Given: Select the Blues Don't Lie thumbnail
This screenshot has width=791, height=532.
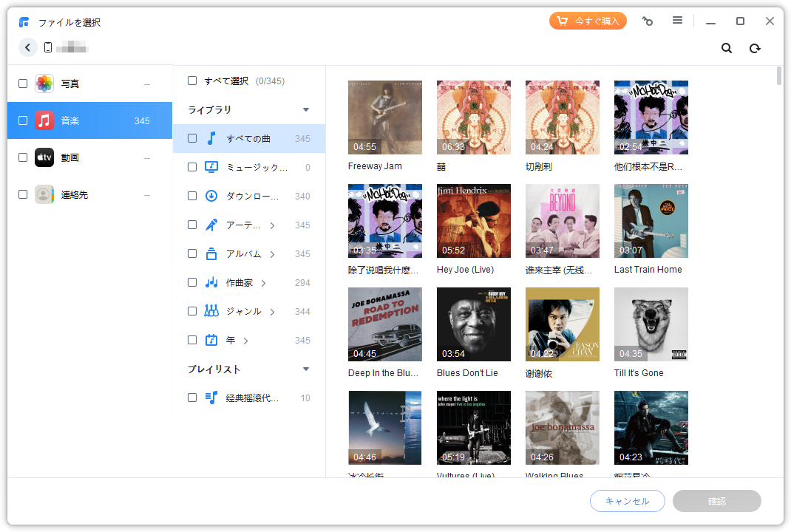Looking at the screenshot, I should 474,324.
